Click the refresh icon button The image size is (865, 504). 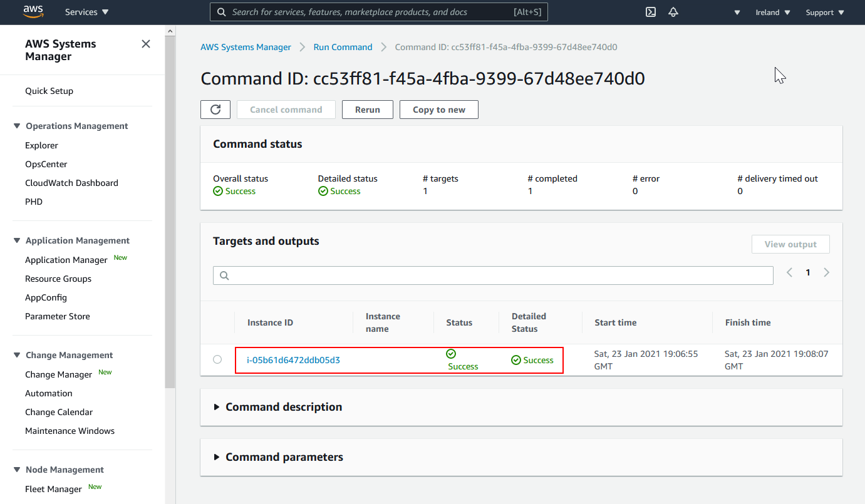click(x=215, y=110)
